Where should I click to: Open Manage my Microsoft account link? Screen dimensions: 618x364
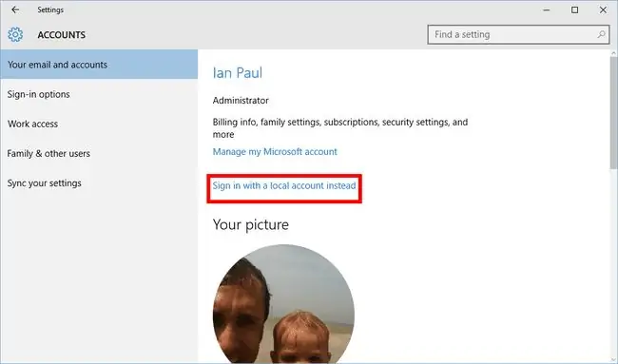click(x=275, y=152)
